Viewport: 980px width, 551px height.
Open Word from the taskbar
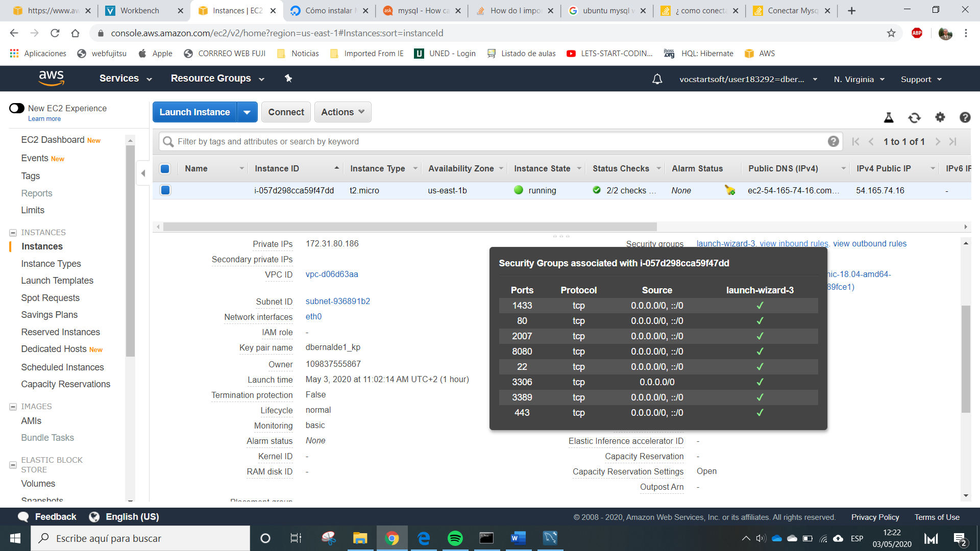(518, 538)
